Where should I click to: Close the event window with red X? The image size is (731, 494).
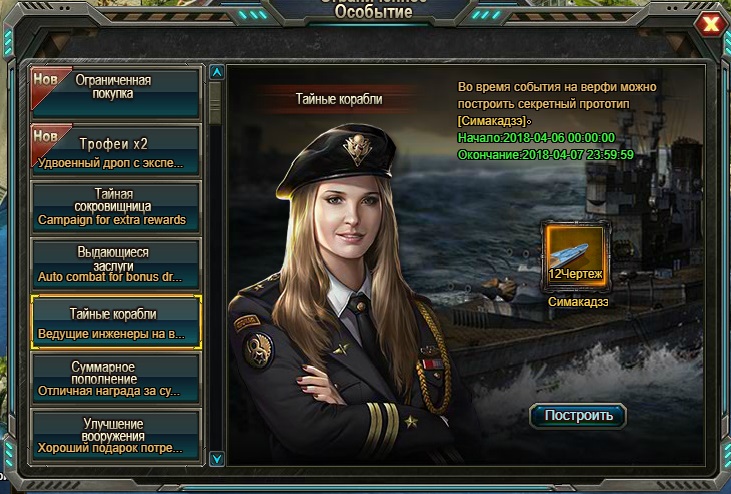(711, 23)
